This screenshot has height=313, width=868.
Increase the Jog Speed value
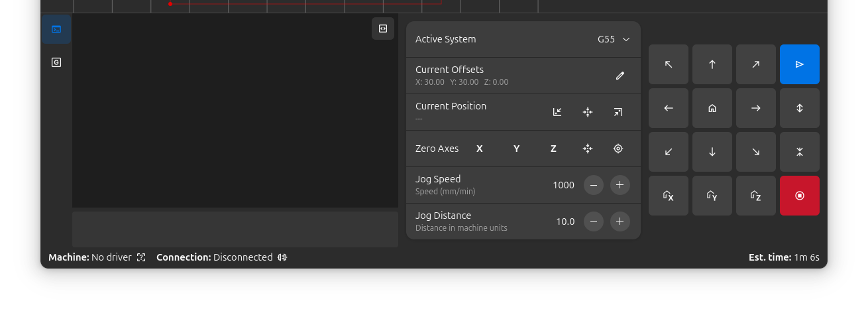point(620,185)
